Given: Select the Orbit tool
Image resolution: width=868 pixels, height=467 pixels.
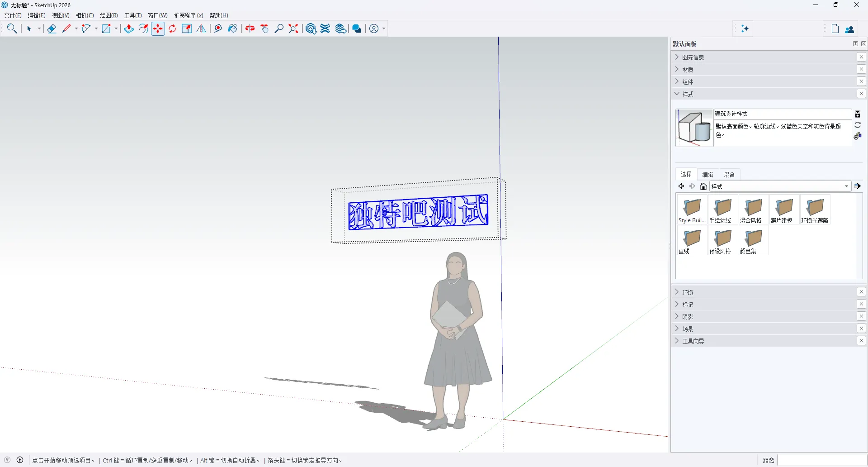Looking at the screenshot, I should click(x=250, y=29).
